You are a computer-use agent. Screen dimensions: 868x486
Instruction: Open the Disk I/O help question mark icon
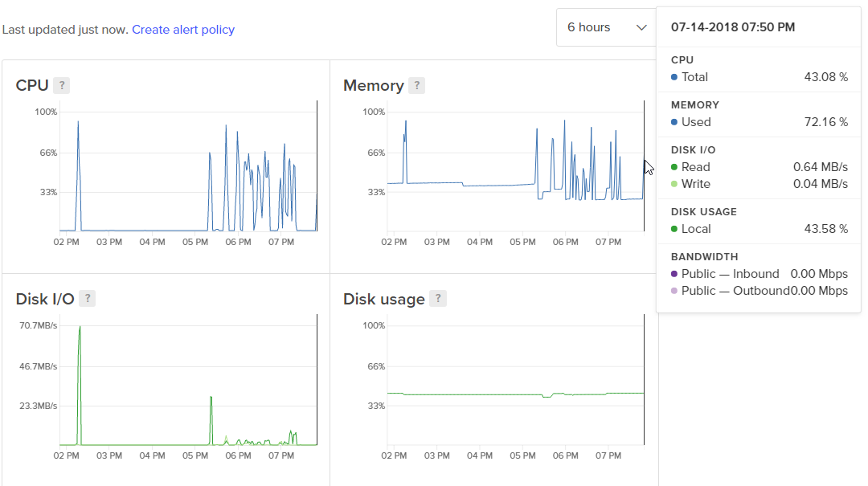(88, 298)
